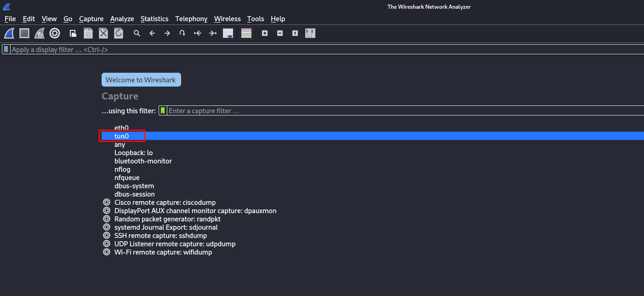Go forward in packet history with the right arrow
This screenshot has height=296, width=644.
coord(167,33)
